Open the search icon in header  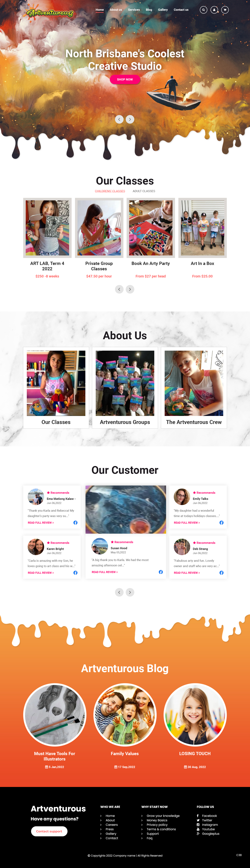(x=203, y=10)
